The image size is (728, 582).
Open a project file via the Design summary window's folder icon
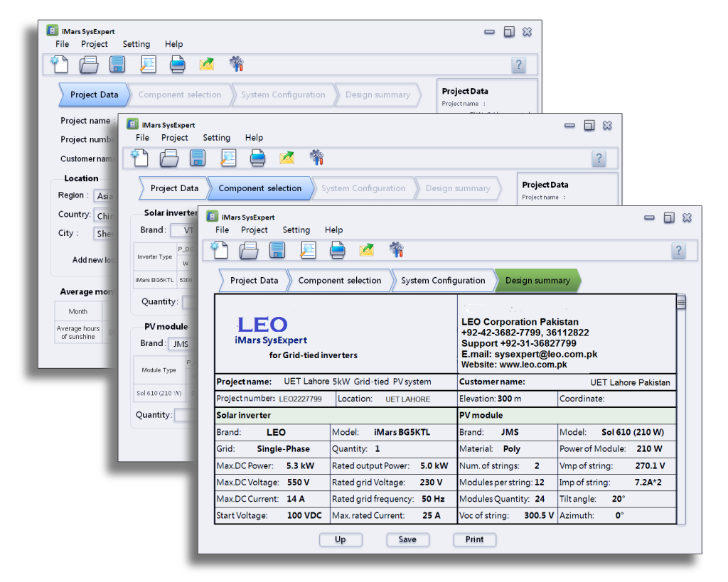249,250
